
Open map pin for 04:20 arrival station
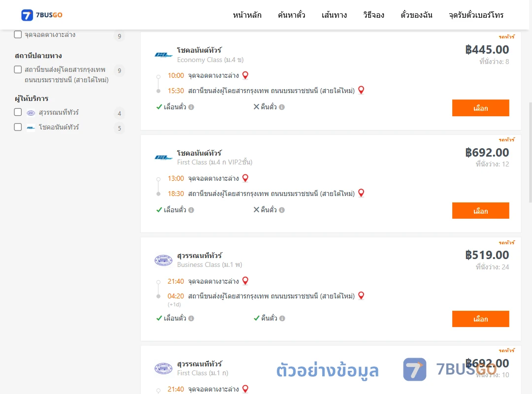(x=362, y=295)
